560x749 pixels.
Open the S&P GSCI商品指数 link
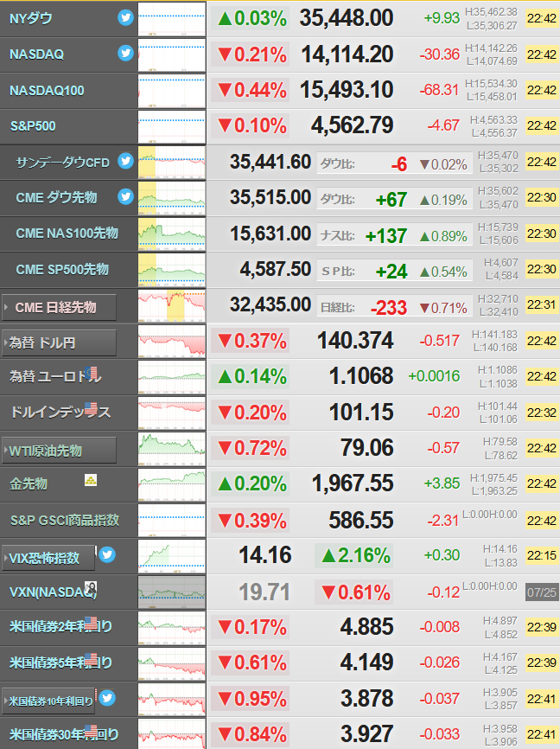(65, 520)
